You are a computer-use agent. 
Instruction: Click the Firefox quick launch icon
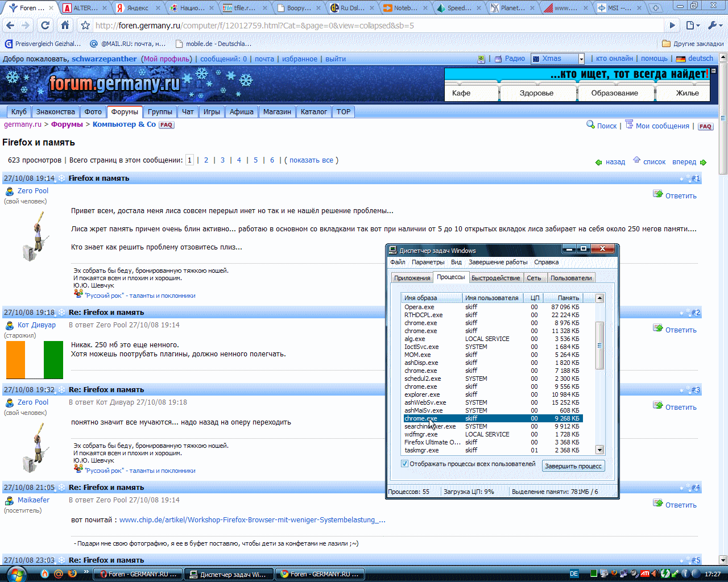tap(72, 574)
